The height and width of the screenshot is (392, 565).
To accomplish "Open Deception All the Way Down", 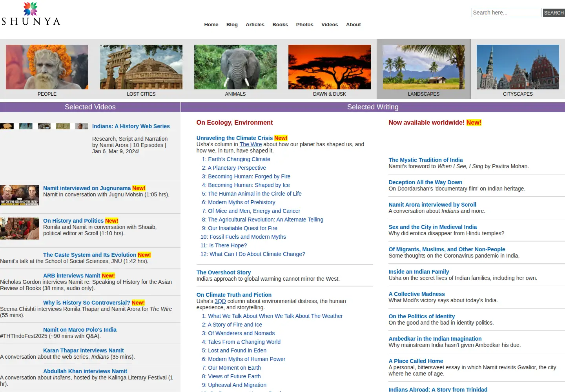I will (x=425, y=182).
